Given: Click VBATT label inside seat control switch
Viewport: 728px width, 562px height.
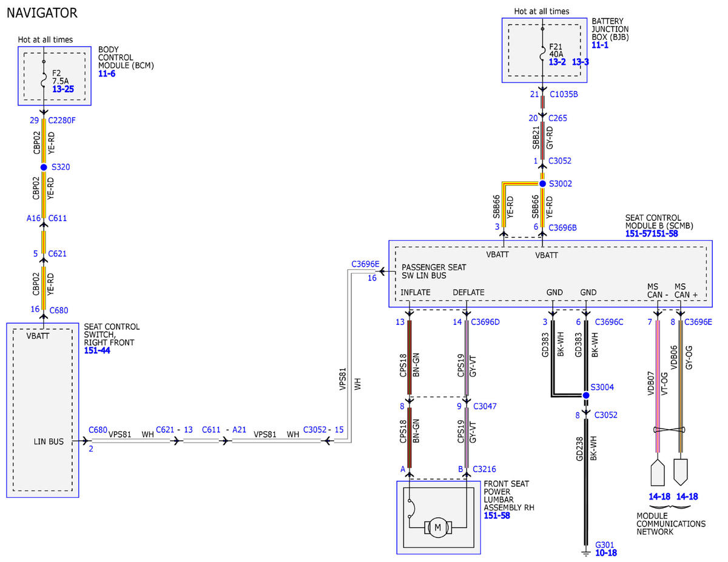Looking at the screenshot, I should 38,335.
